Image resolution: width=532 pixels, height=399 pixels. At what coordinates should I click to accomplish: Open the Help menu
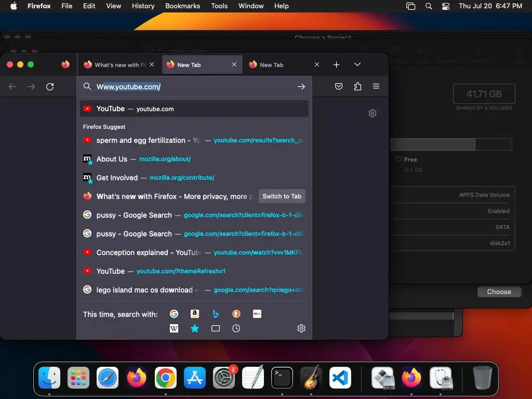(281, 6)
